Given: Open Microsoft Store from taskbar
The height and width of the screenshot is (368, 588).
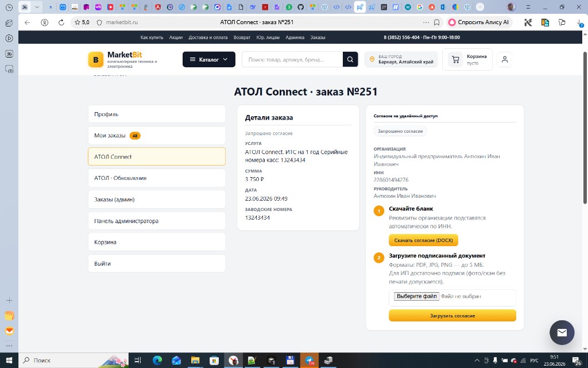Looking at the screenshot, I should tap(214, 361).
